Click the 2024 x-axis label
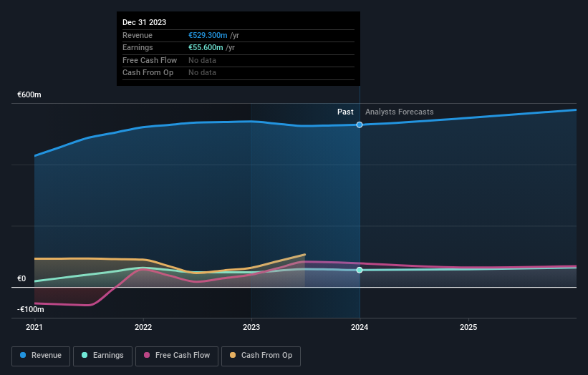Image resolution: width=588 pixels, height=375 pixels. pos(360,327)
